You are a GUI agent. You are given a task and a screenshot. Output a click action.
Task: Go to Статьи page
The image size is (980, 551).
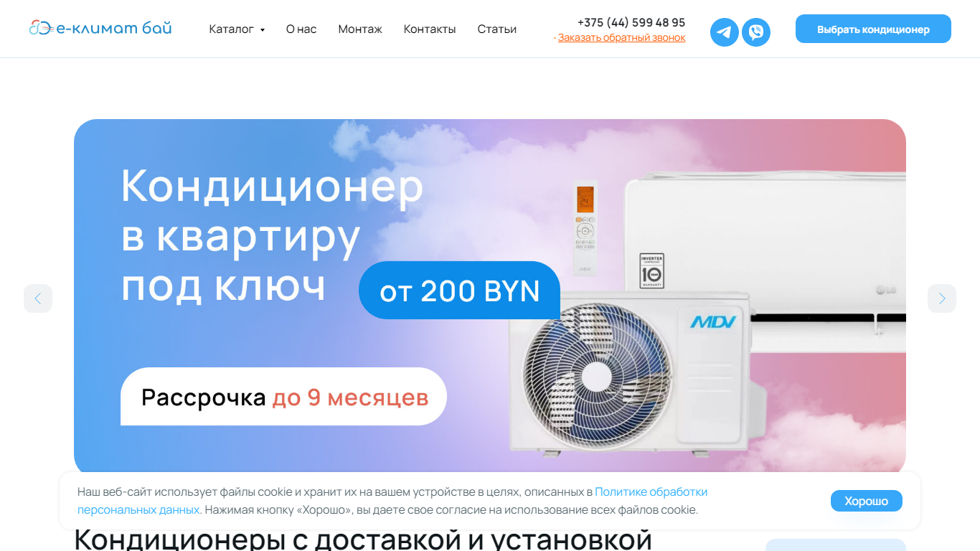click(x=497, y=29)
